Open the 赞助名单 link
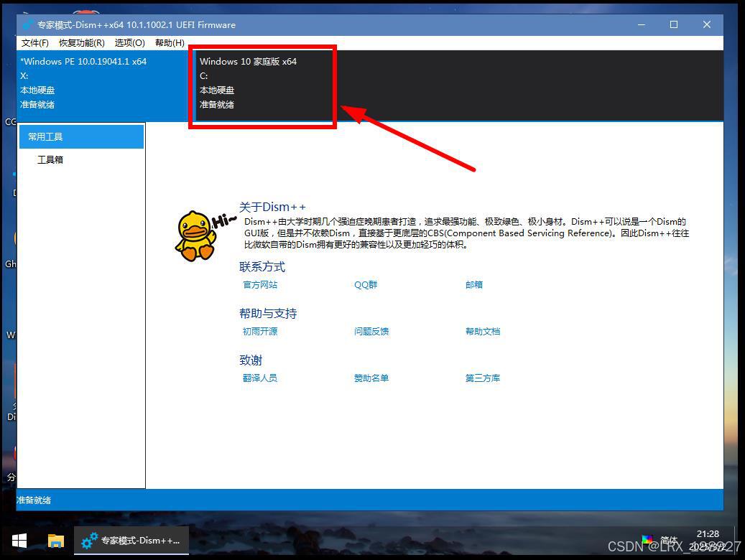This screenshot has height=560, width=745. [371, 378]
